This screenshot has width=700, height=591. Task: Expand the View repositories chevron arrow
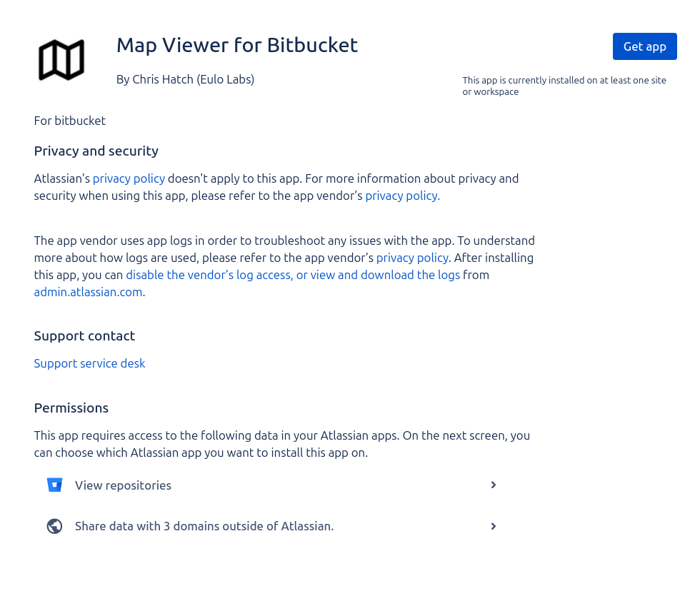point(493,485)
